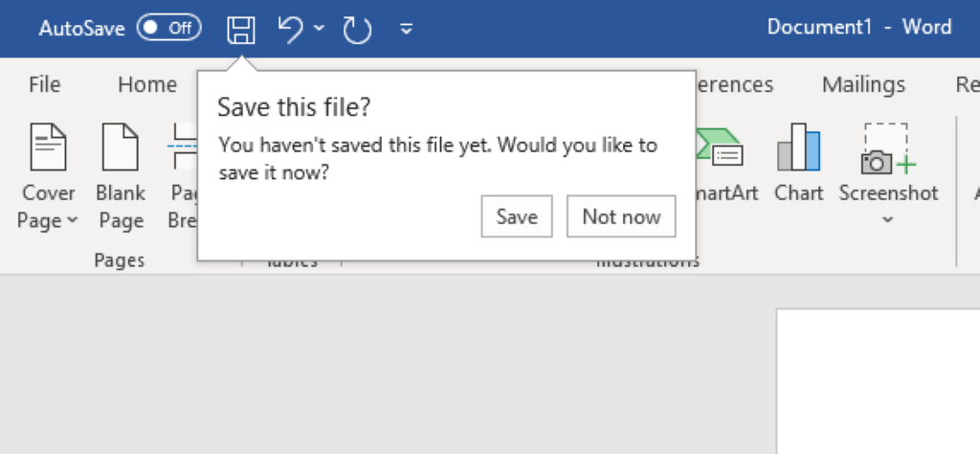Open Customize Quick Access Toolbar dropdown
Image resolution: width=980 pixels, height=454 pixels.
point(407,29)
